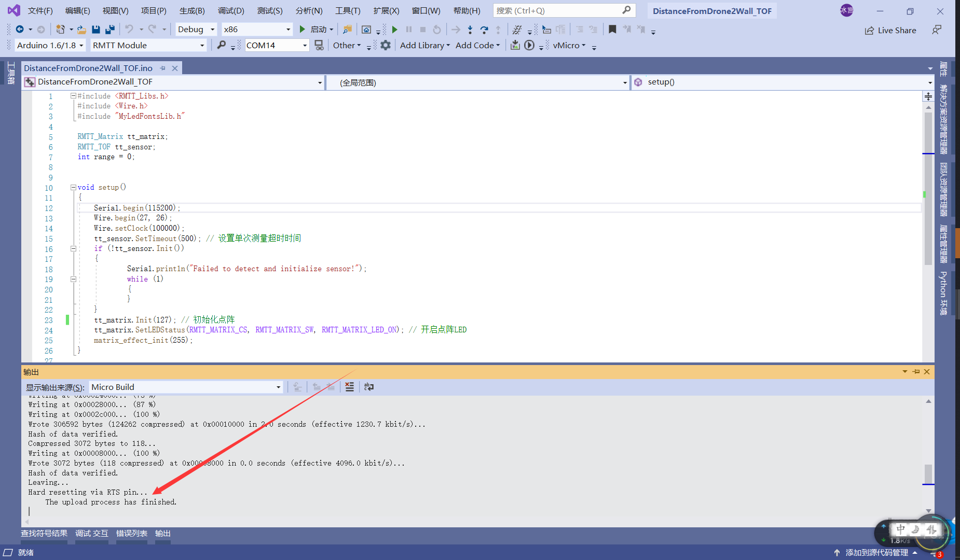The image size is (960, 560).
Task: Save the current file with the disk icon
Action: point(95,30)
